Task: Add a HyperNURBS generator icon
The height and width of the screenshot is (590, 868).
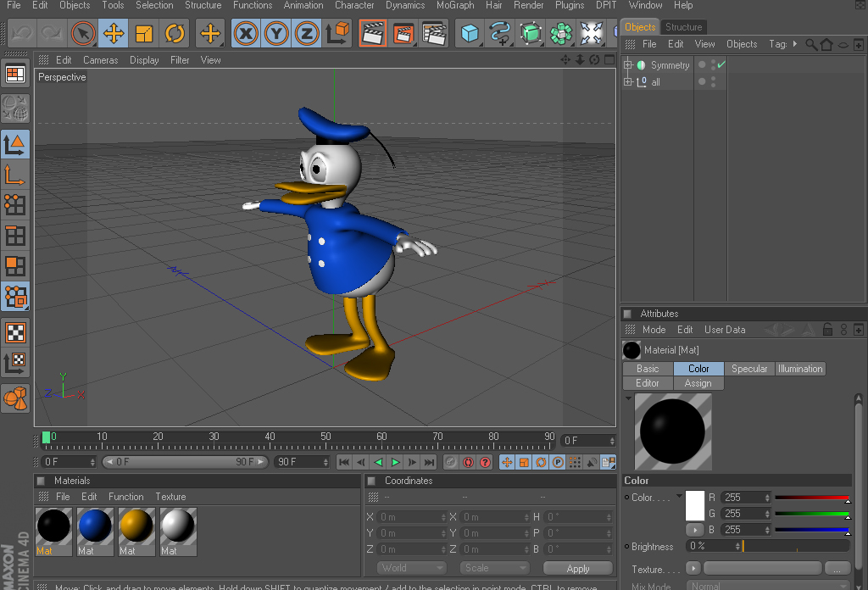Action: (x=531, y=33)
